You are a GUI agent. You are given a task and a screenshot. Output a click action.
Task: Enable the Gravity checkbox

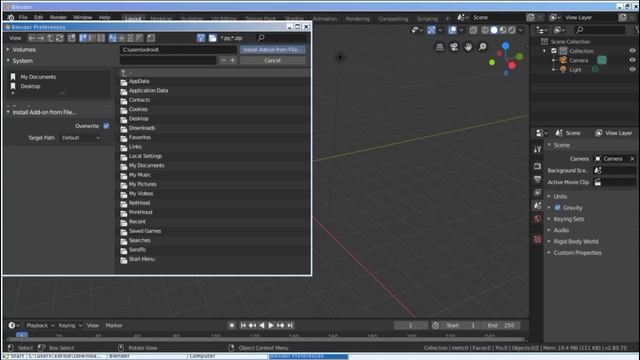558,208
